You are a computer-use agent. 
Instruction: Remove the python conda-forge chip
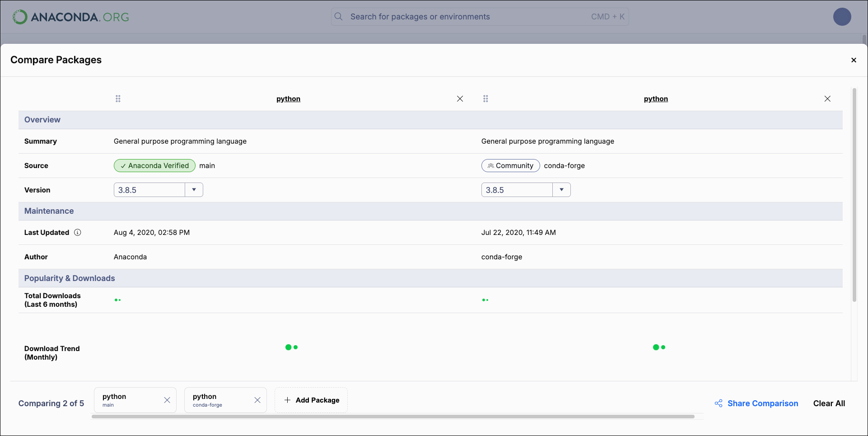(257, 400)
